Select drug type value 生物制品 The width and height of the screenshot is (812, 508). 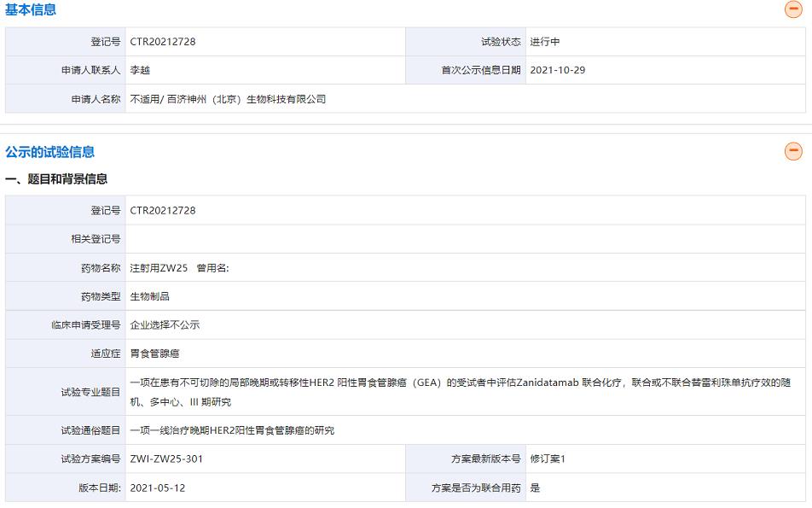149,296
